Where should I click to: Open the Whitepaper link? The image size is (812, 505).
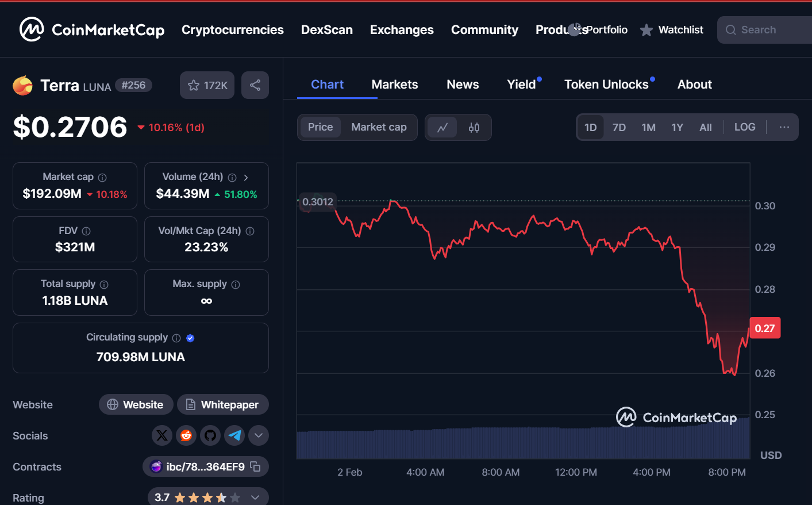[x=222, y=404]
